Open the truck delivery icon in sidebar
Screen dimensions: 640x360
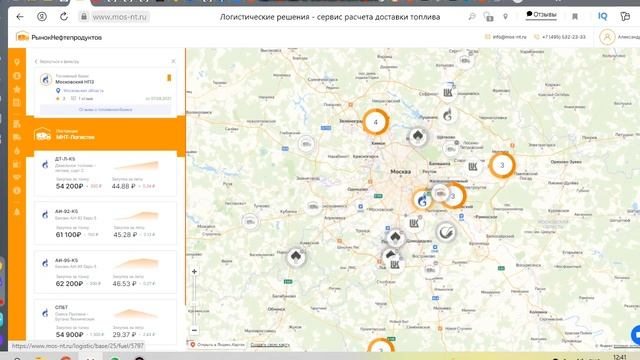(17, 137)
